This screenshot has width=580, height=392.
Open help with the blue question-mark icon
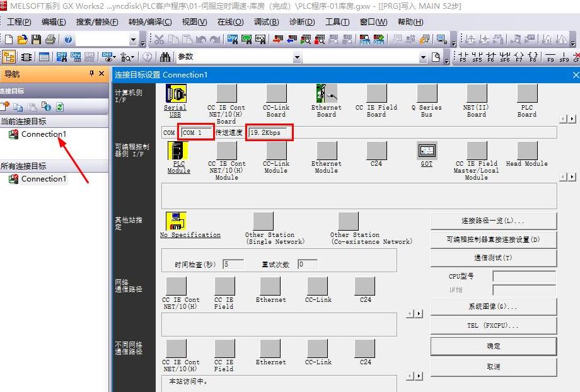[68, 39]
